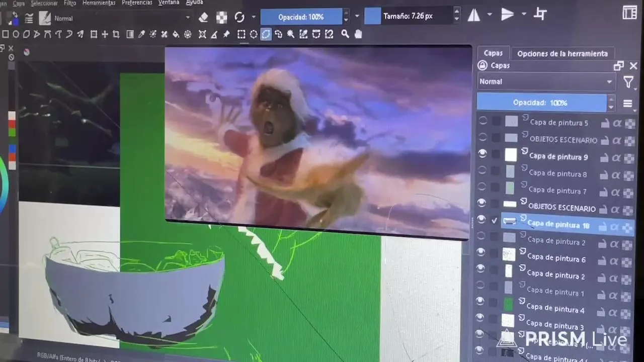Image resolution: width=644 pixels, height=362 pixels.
Task: Select the Polyline tool
Action: pyautogui.click(x=36, y=34)
